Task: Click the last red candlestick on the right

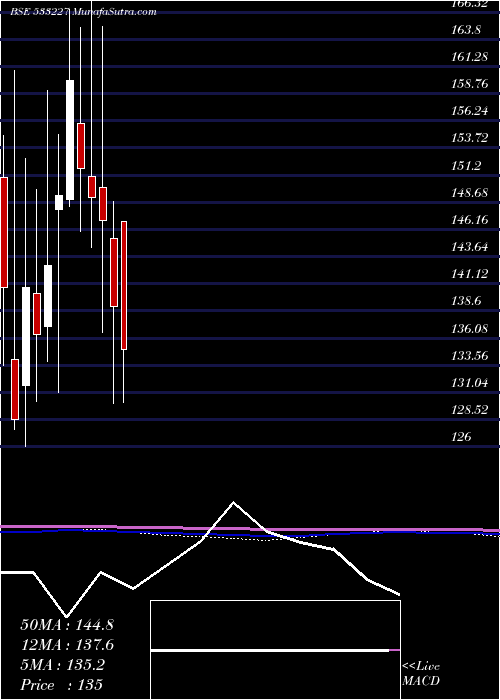Action: (124, 285)
